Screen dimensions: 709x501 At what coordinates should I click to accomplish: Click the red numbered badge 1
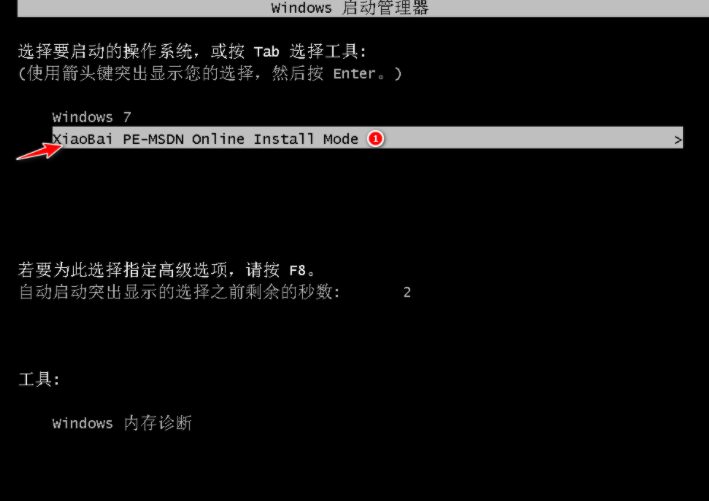(x=375, y=139)
